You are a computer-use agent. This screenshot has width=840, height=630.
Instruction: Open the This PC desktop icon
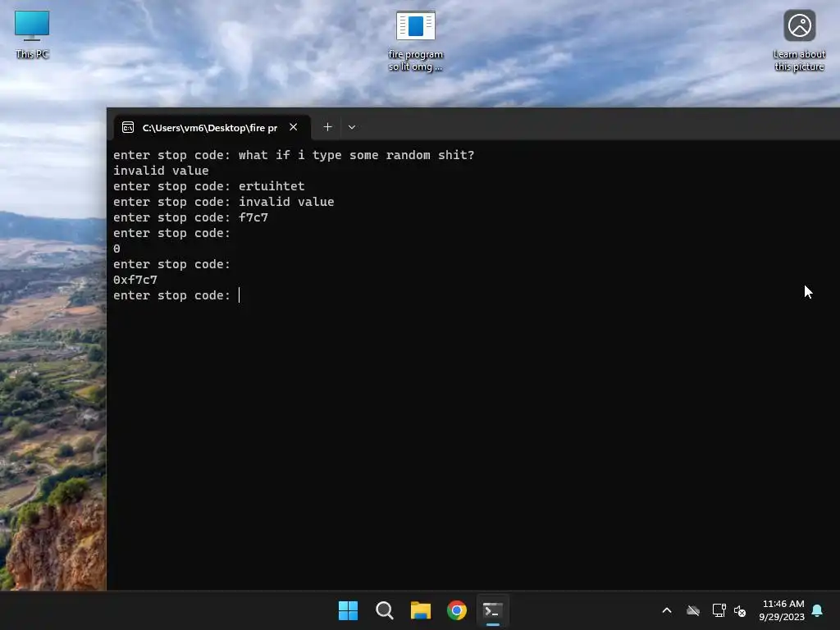pos(32,34)
